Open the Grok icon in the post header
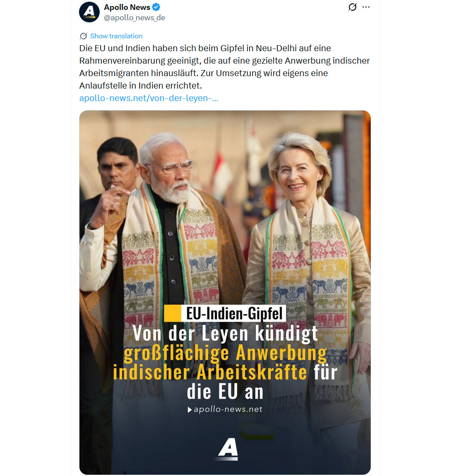 pyautogui.click(x=353, y=7)
